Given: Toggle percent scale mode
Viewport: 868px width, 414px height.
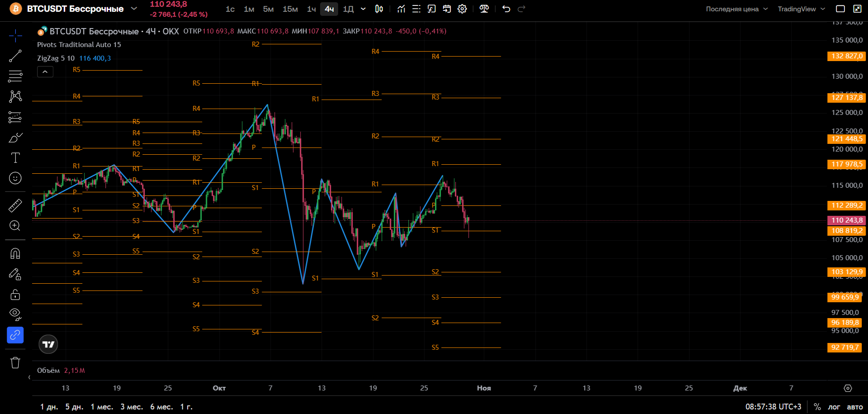Looking at the screenshot, I should (817, 407).
